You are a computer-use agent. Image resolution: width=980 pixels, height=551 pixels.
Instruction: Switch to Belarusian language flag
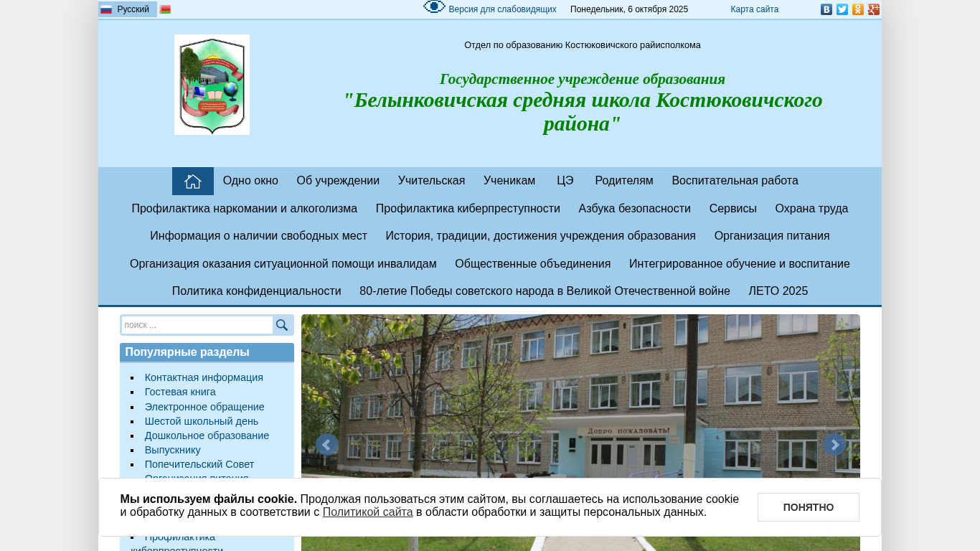(x=165, y=9)
